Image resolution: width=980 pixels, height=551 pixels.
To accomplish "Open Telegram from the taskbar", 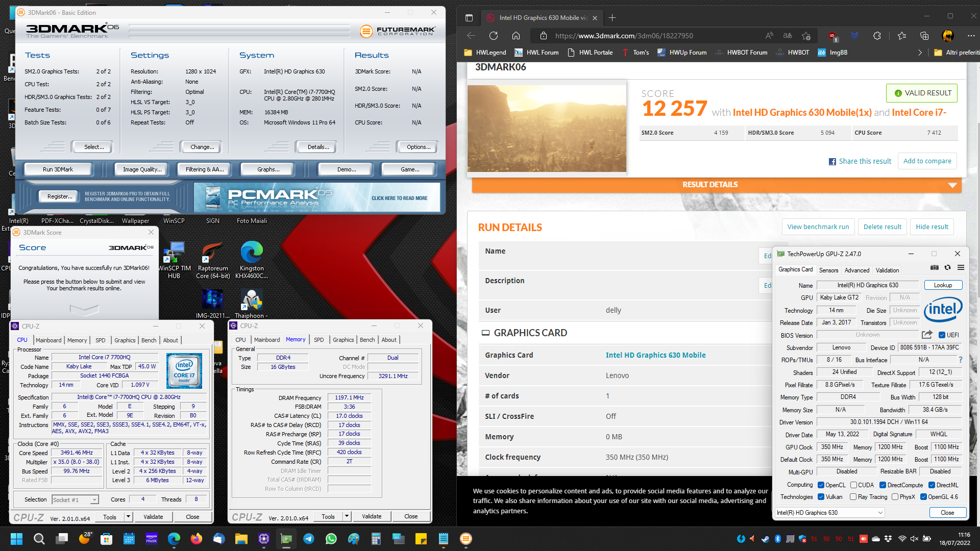I will (x=309, y=539).
